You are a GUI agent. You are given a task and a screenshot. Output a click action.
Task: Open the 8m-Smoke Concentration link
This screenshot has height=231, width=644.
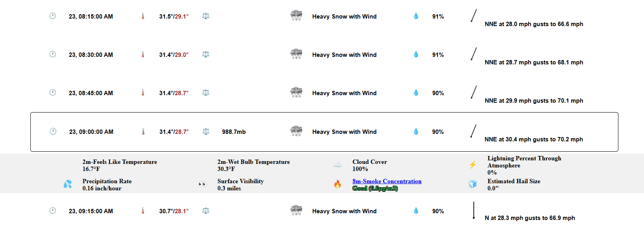[387, 181]
